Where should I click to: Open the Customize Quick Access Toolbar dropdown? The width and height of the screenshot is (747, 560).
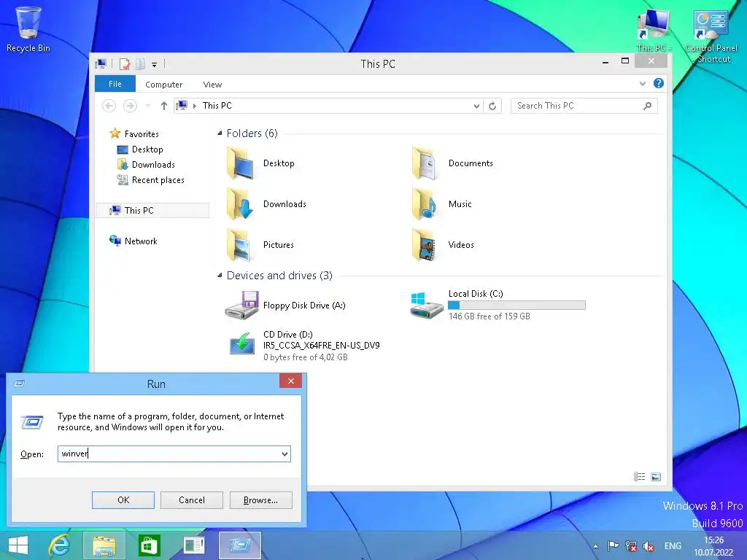[155, 64]
